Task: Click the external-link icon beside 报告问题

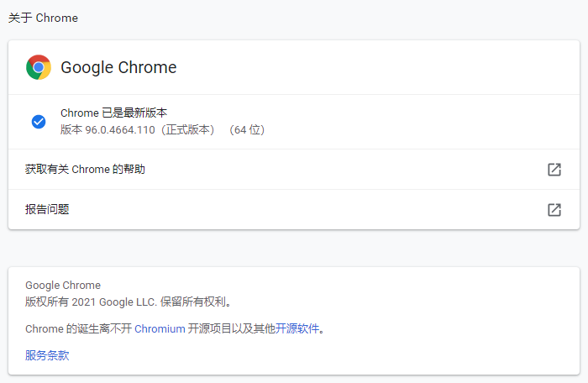Action: pos(554,210)
